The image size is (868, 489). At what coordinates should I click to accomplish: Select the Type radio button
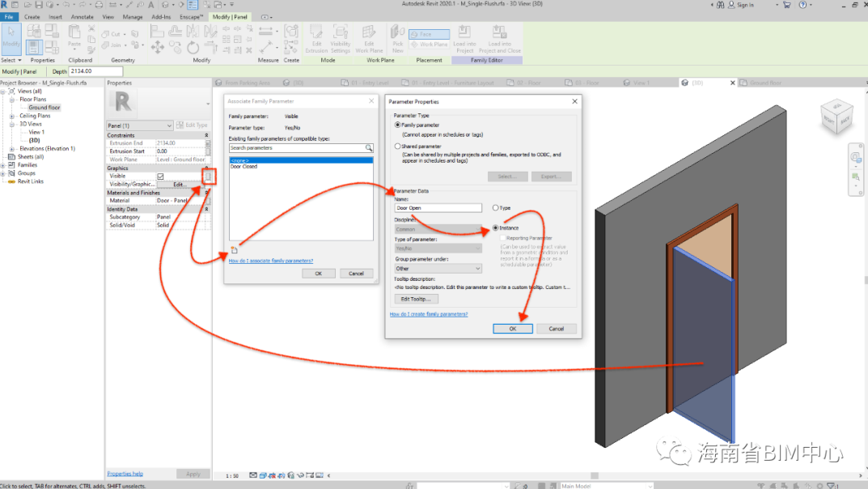coord(496,208)
